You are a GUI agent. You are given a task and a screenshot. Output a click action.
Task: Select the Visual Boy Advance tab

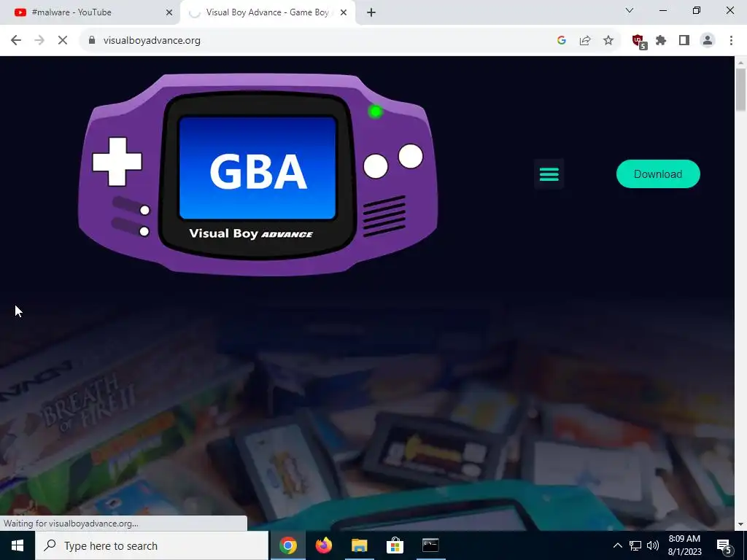268,12
